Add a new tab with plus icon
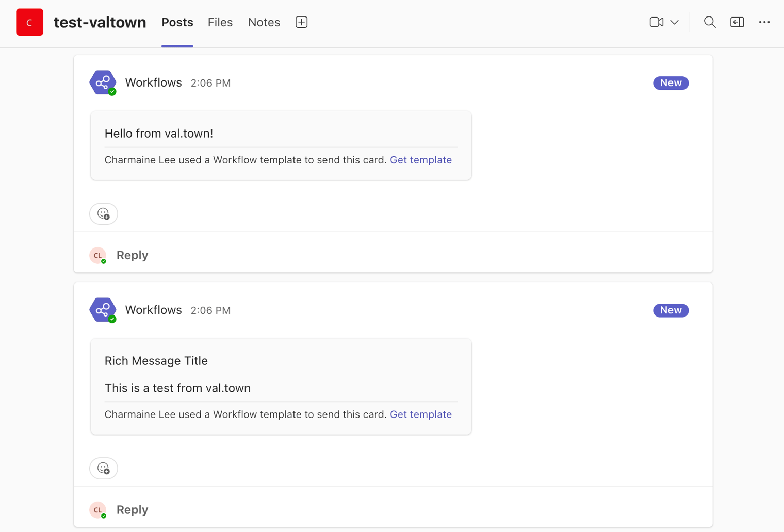 302,22
